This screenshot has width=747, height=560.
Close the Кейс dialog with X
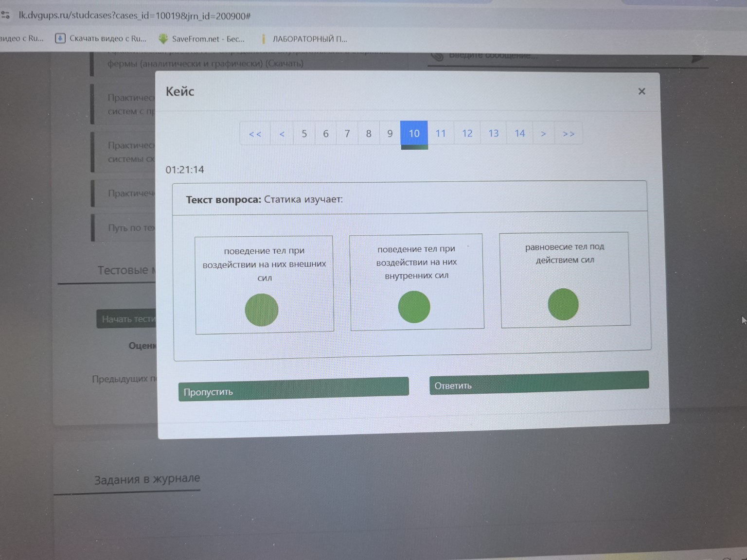[x=641, y=91]
